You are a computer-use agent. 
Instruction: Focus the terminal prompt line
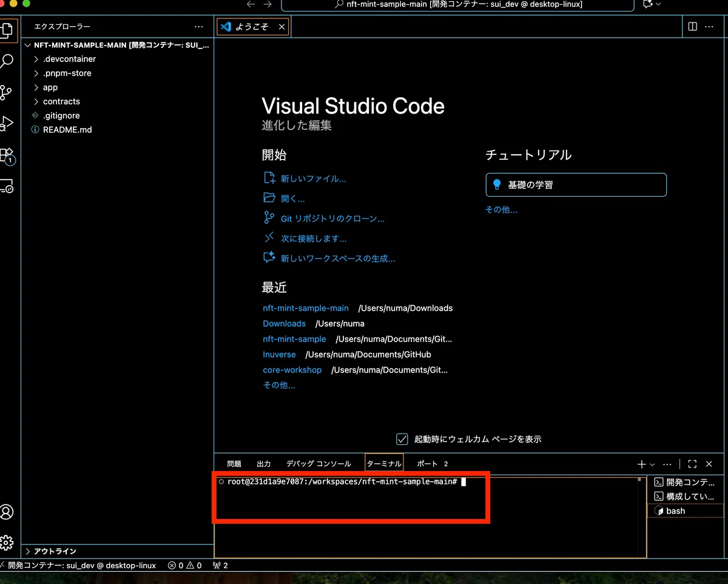tap(342, 481)
